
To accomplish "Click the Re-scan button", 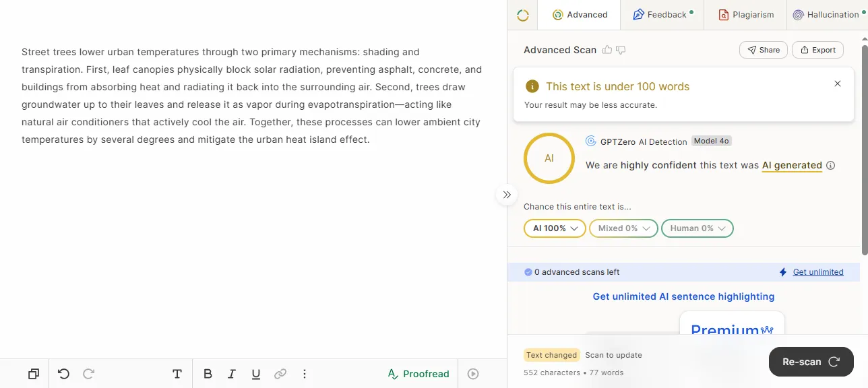I will (811, 362).
